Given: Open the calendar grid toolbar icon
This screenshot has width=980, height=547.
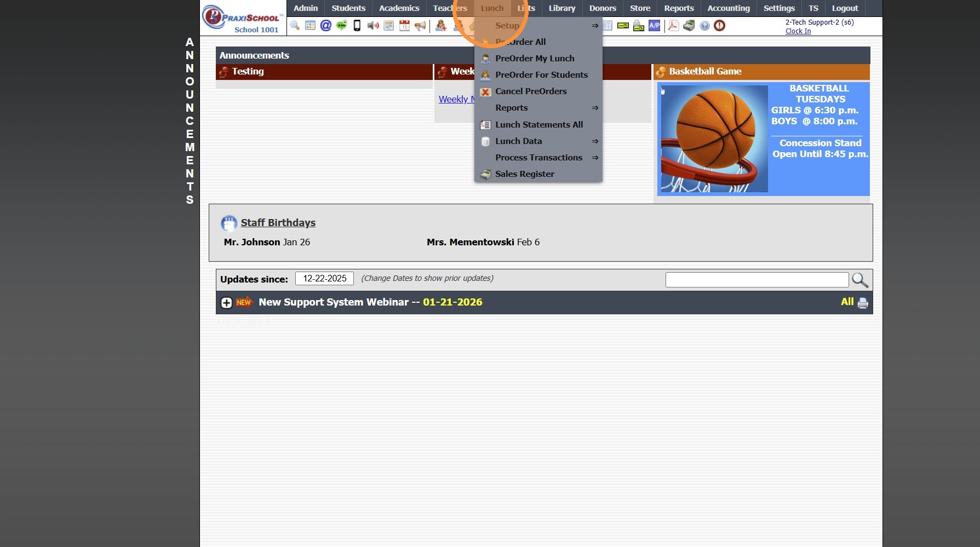Looking at the screenshot, I should (310, 25).
